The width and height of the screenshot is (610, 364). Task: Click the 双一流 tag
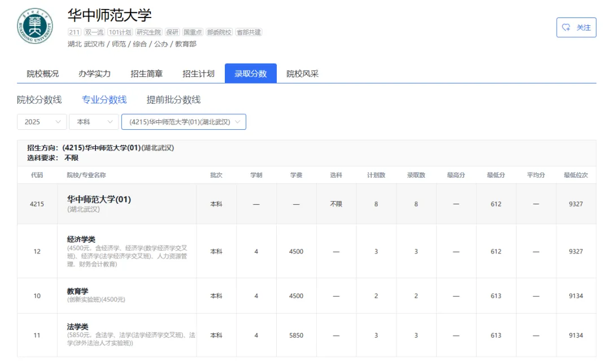(94, 32)
